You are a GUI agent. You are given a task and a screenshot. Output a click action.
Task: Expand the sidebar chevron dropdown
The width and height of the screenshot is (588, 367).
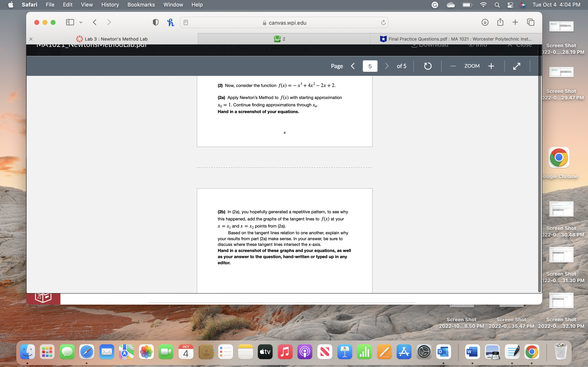click(81, 22)
